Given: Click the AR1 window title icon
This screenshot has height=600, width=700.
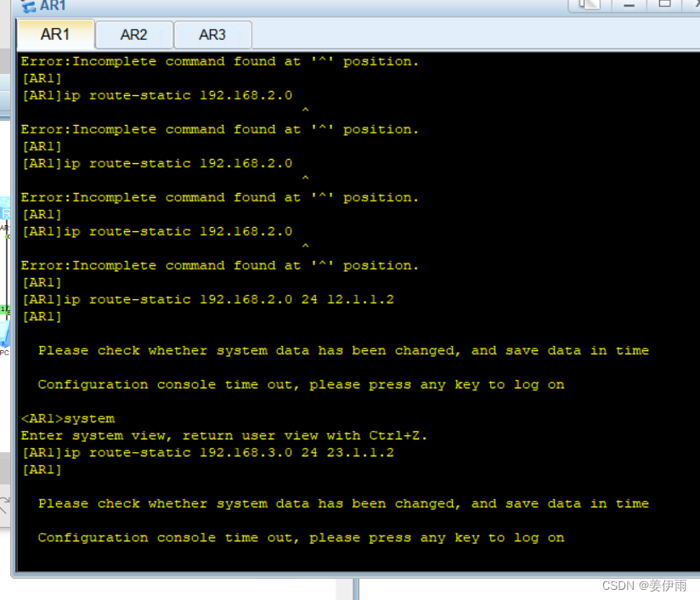Looking at the screenshot, I should 29,6.
